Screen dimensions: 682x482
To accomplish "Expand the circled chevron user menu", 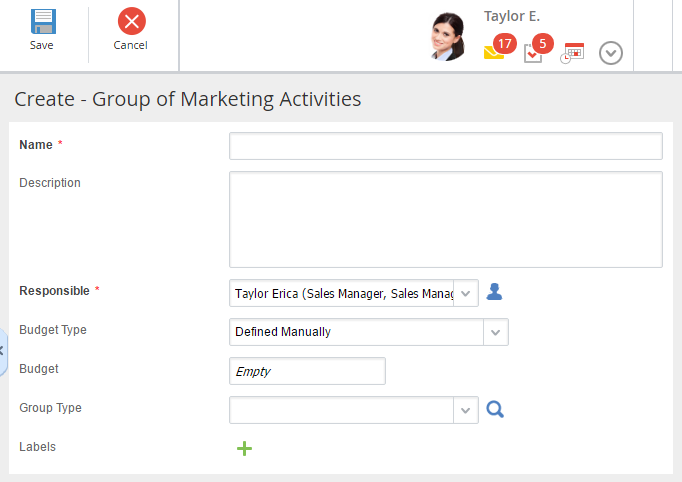I will (611, 53).
